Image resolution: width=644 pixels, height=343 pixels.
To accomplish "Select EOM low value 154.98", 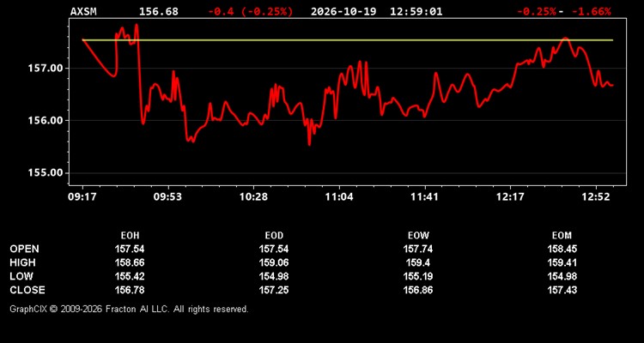I will coord(562,276).
